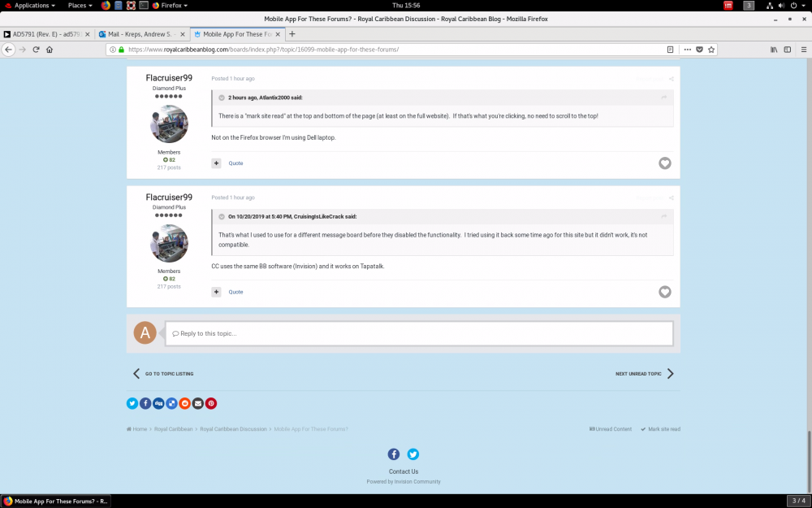812x508 pixels.
Task: Open Firefox library panel
Action: pos(774,50)
